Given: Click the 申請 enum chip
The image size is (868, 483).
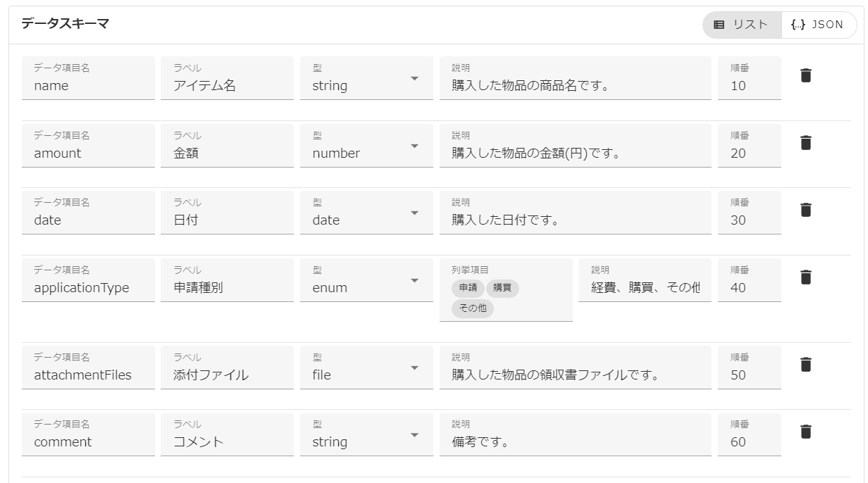Looking at the screenshot, I should coord(468,287).
